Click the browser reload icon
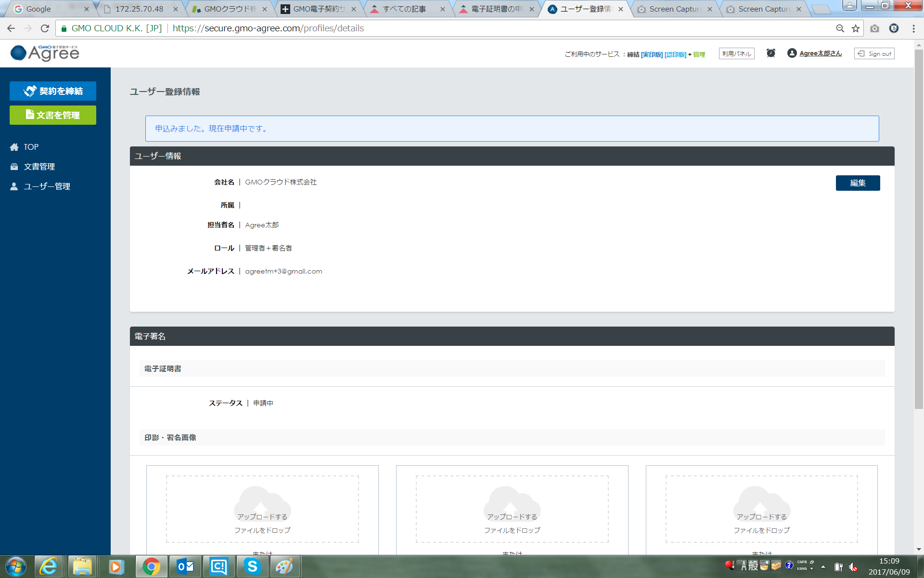The image size is (924, 578). coord(45,28)
